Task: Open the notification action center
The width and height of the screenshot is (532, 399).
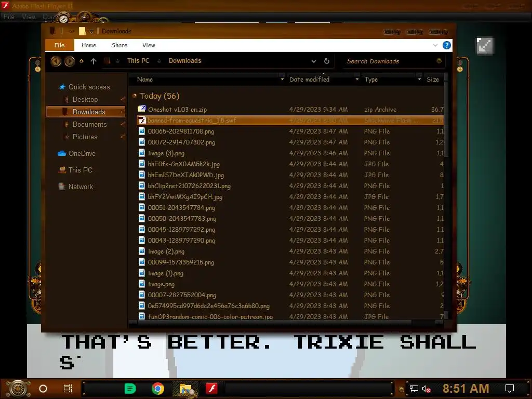Action: [x=510, y=389]
